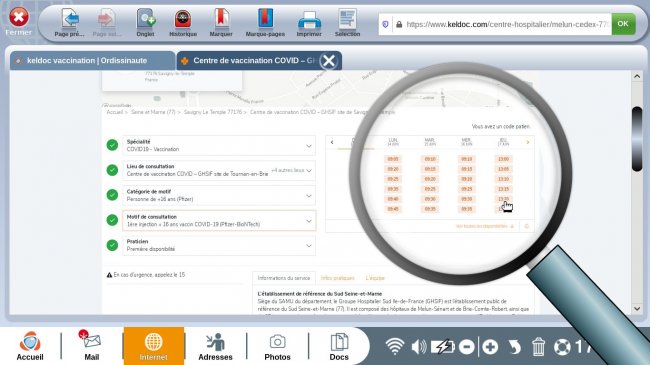This screenshot has width=650, height=365.
Task: Click the green OK button
Action: coord(623,24)
